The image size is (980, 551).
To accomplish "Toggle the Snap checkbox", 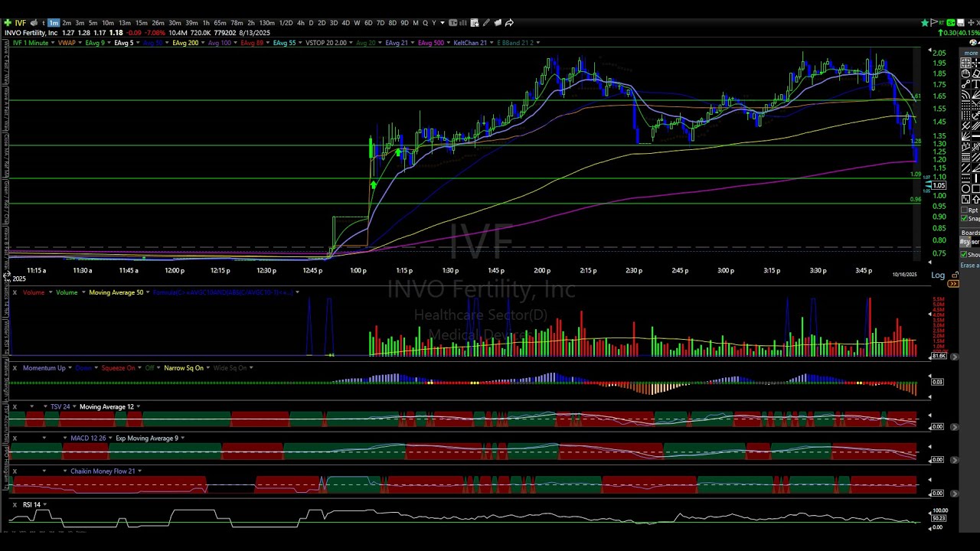I will click(x=963, y=217).
